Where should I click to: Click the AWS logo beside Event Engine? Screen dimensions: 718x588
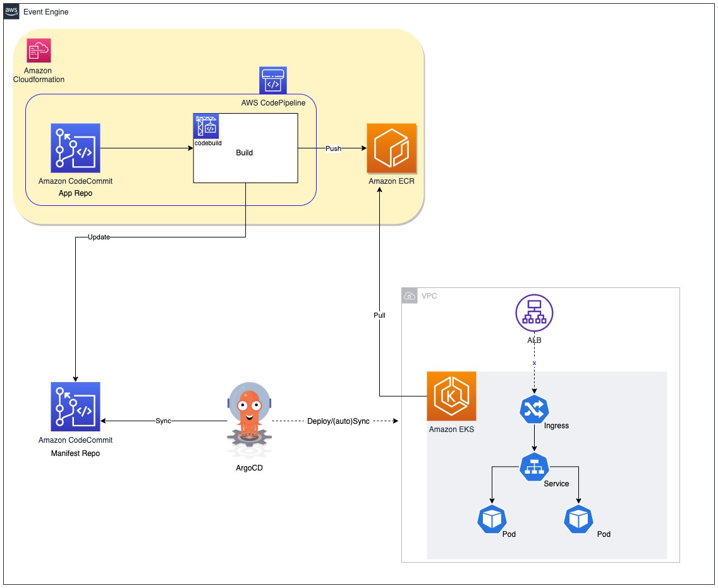[10, 11]
